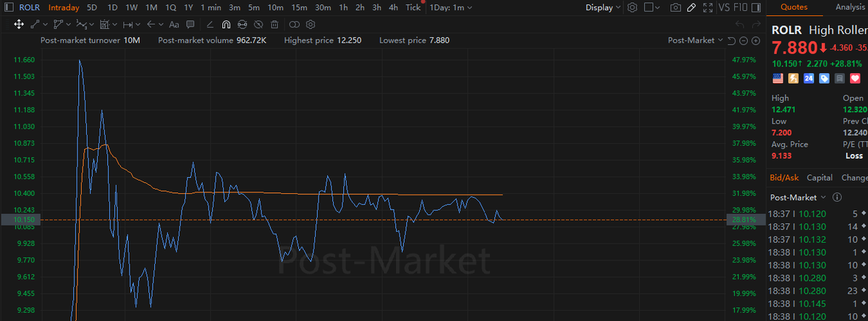
Task: Select the wave pattern drawing tool
Action: 81,25
